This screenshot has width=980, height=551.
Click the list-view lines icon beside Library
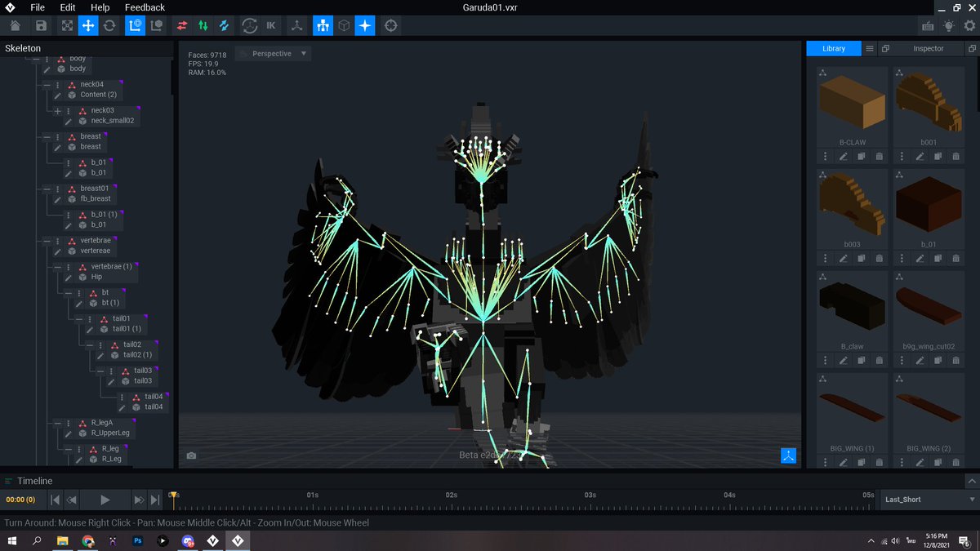(x=870, y=49)
